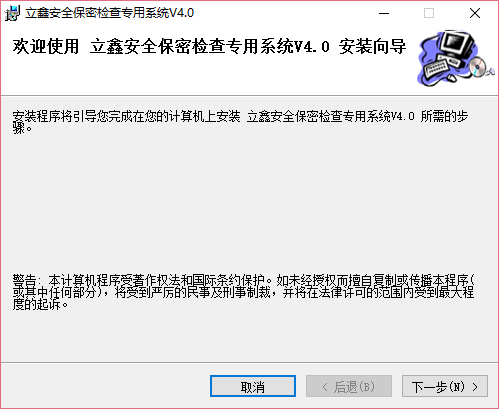Screen dimensions: 499x409
Task: Click the 安装程序将引导您 description paragraph
Action: [240, 122]
